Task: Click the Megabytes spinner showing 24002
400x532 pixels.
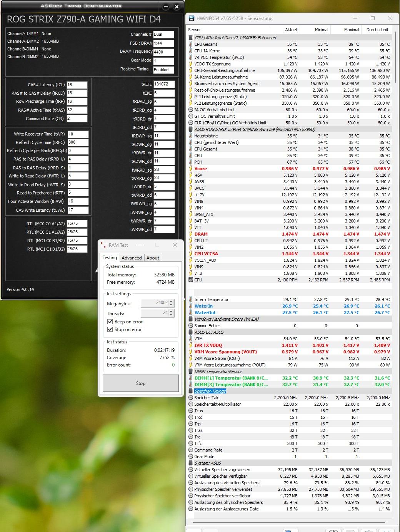Action: (x=158, y=303)
